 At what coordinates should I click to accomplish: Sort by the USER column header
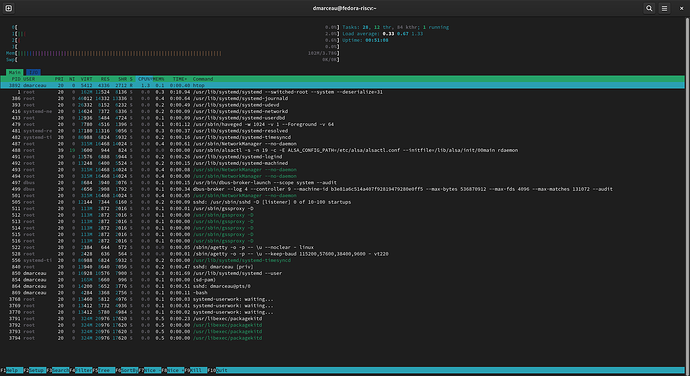[x=29, y=79]
